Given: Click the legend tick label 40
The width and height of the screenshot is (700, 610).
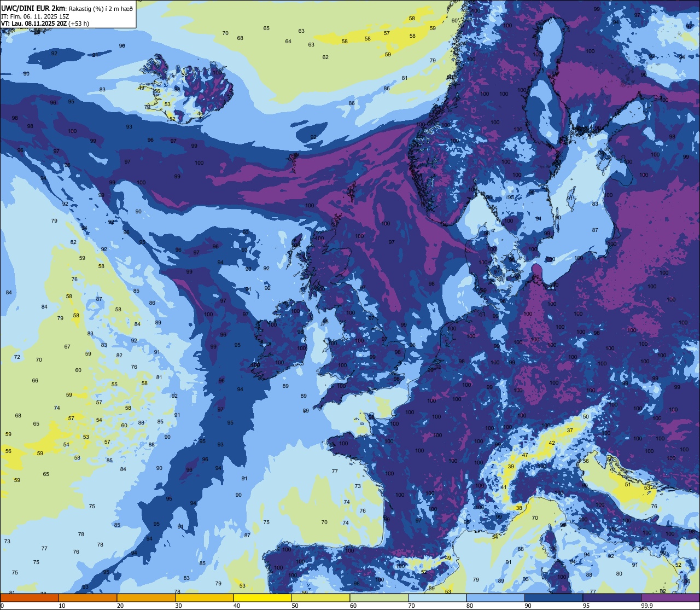Looking at the screenshot, I should click(x=237, y=606).
